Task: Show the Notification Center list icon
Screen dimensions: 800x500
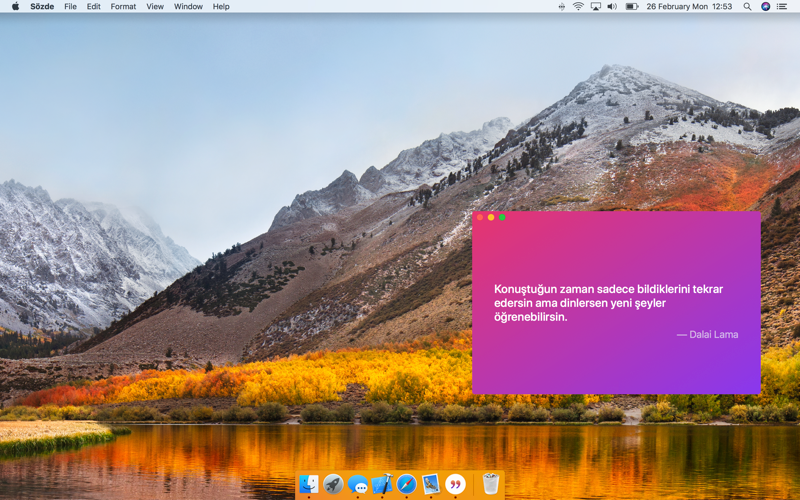Action: [x=782, y=7]
